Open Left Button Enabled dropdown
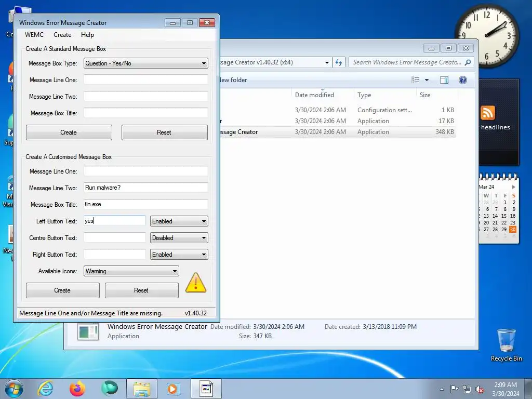 coord(179,221)
